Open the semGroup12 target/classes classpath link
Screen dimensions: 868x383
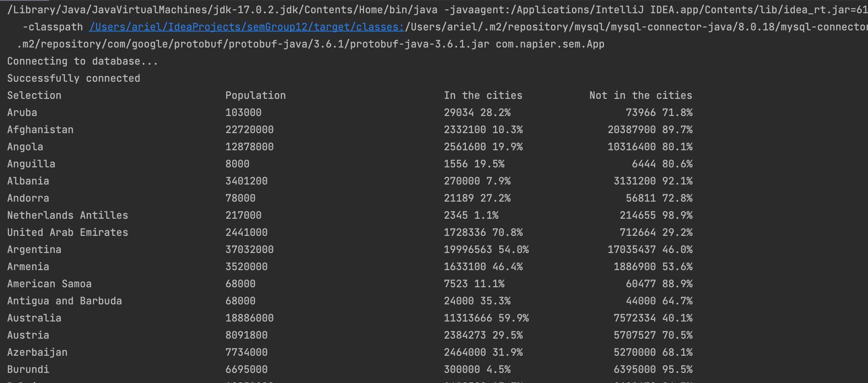247,27
